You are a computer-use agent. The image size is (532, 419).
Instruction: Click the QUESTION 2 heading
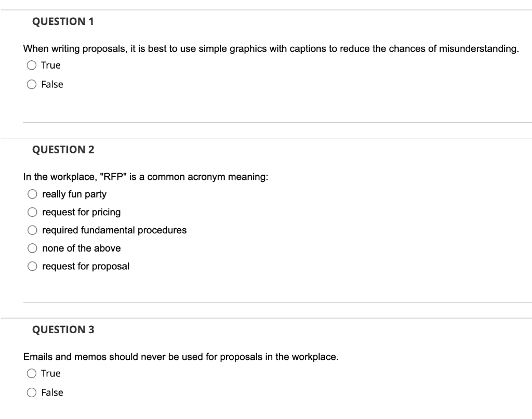tap(62, 150)
